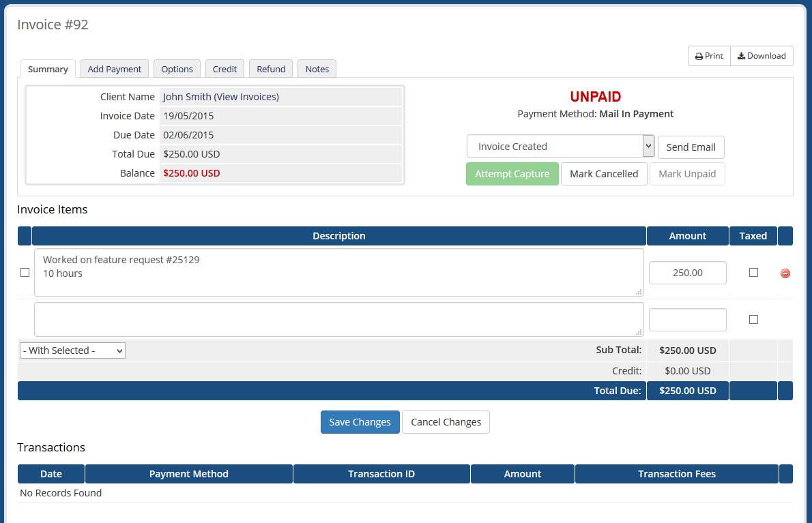Click the printer icon on the Print button
This screenshot has height=523, width=812.
(699, 55)
